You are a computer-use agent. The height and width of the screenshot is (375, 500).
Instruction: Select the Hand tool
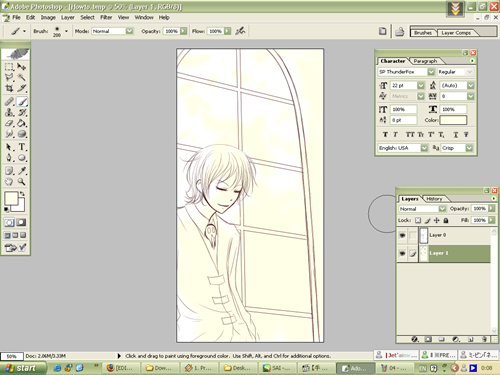[9, 182]
